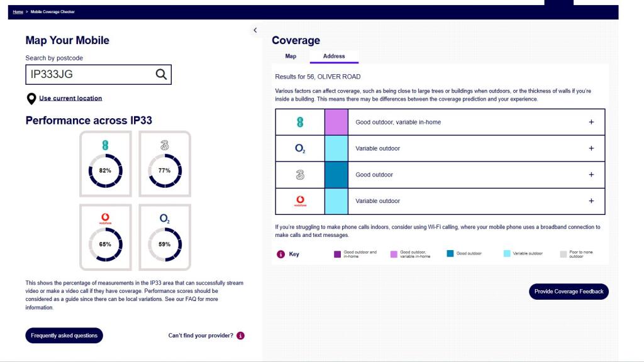
Task: Select the Address tab
Action: tap(334, 56)
